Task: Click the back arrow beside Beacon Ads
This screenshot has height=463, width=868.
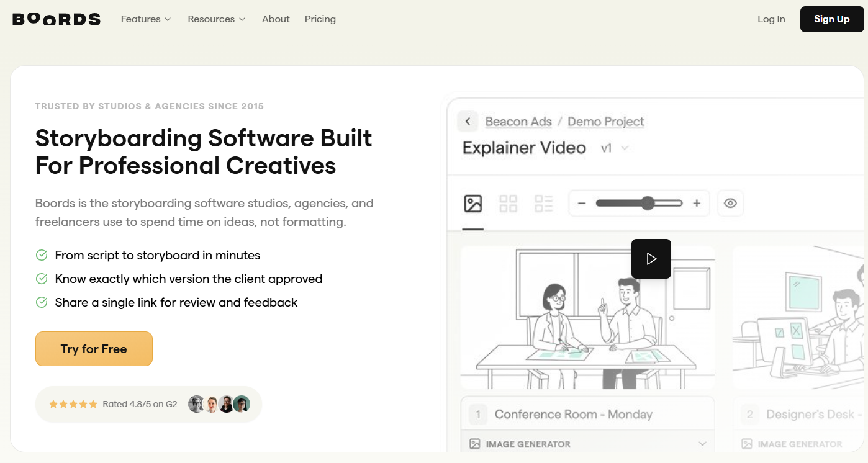Action: coord(468,122)
